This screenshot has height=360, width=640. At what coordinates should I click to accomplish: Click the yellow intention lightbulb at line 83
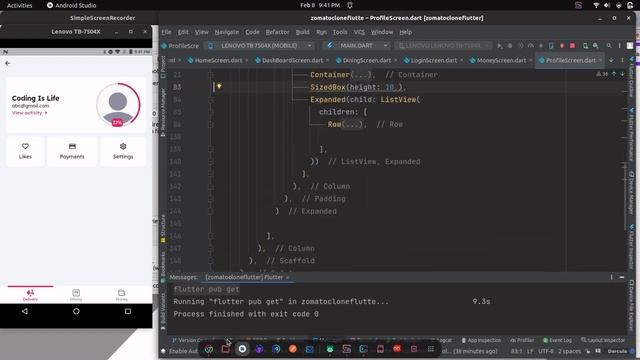(219, 86)
